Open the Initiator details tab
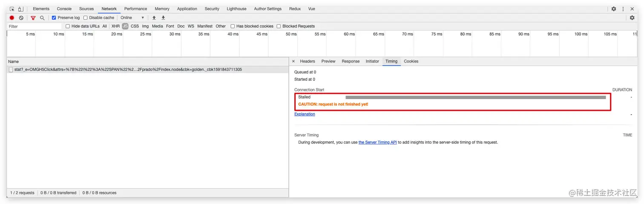The height and width of the screenshot is (204, 644). [x=372, y=62]
